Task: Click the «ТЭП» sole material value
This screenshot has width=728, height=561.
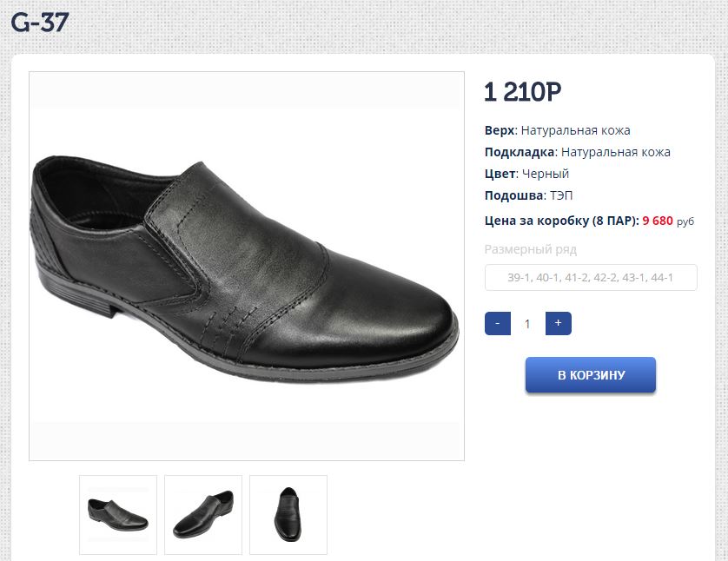Action: click(x=562, y=195)
